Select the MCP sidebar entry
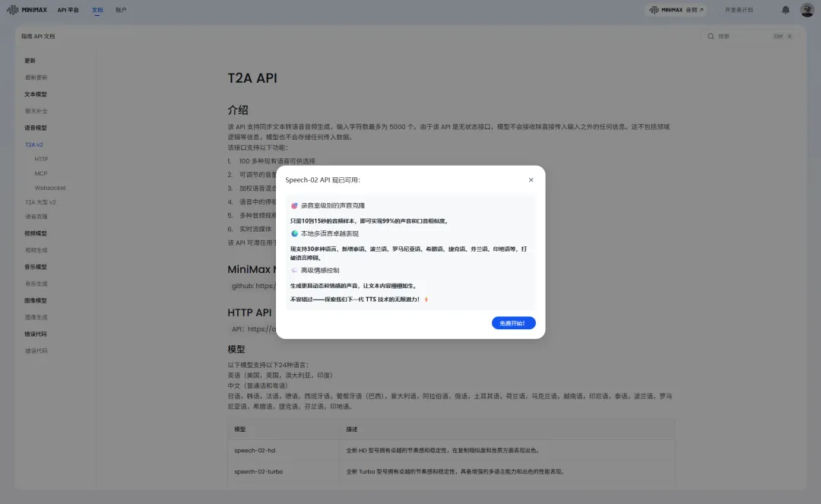Viewport: 821px width, 504px height. click(40, 173)
